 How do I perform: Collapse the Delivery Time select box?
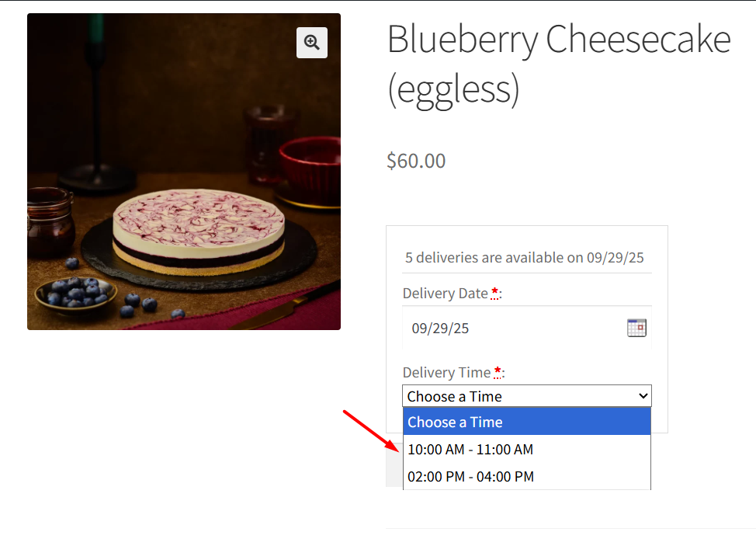pyautogui.click(x=520, y=396)
